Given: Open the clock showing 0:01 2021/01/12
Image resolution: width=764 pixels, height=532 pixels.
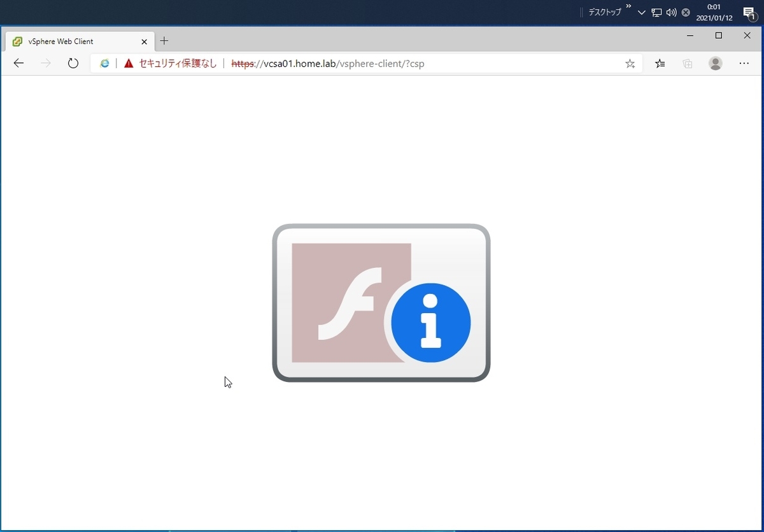Looking at the screenshot, I should pyautogui.click(x=714, y=12).
